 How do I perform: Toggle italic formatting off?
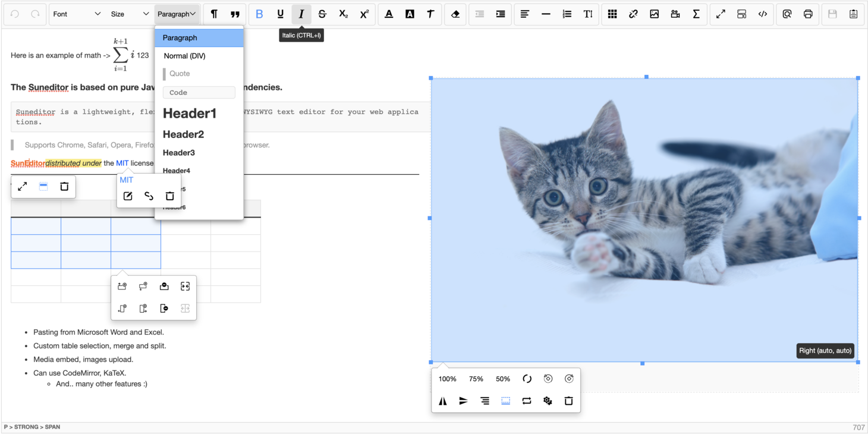coord(301,13)
